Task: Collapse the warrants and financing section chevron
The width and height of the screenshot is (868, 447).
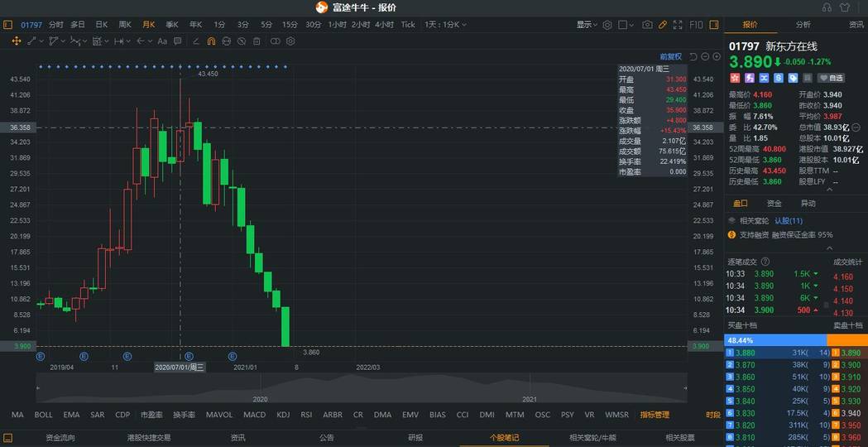Action: pos(829,248)
